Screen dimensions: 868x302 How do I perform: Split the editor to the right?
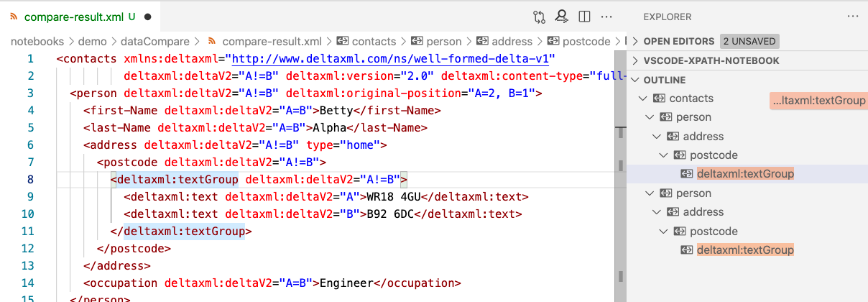click(x=584, y=16)
